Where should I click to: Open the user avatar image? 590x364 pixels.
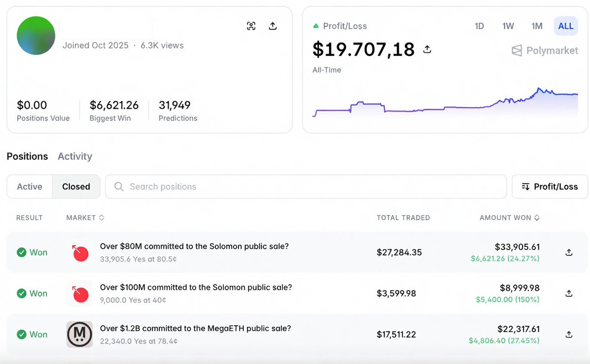point(36,35)
